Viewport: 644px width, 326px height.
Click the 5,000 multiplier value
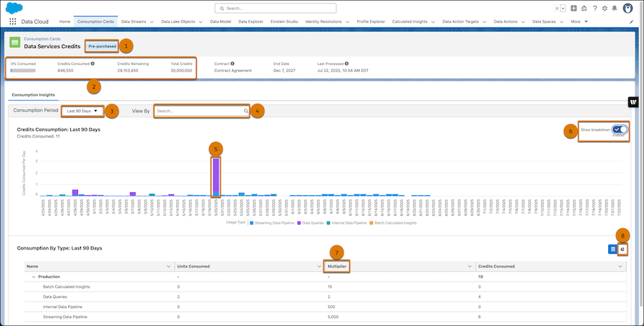[x=333, y=317]
